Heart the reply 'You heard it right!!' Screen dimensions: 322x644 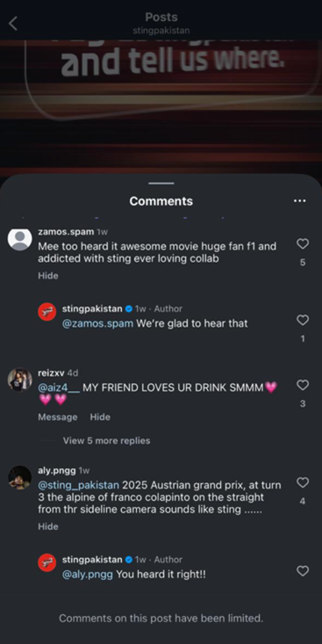pos(303,571)
